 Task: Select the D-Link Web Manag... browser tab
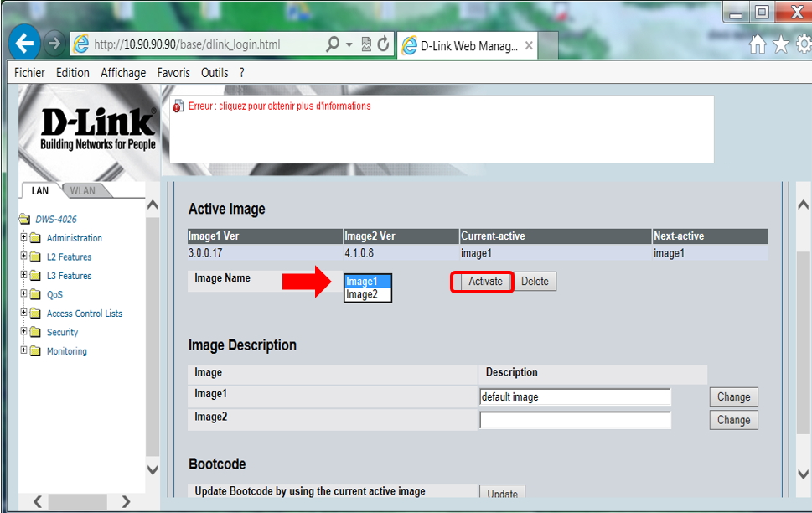[x=468, y=45]
